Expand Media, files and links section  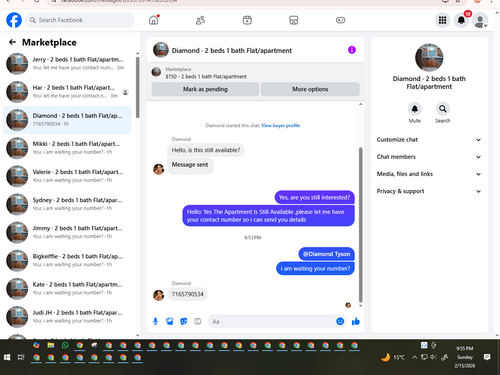click(x=429, y=174)
